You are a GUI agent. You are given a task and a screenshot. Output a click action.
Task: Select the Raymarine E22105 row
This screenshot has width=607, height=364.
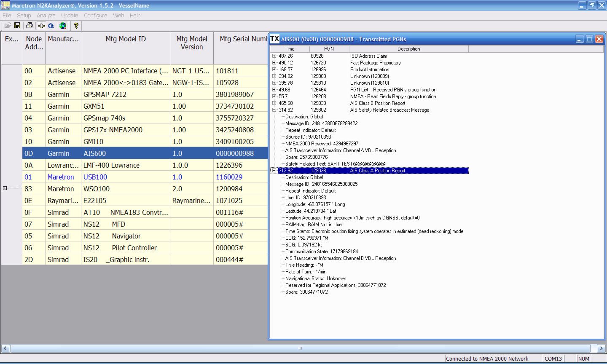coord(145,201)
